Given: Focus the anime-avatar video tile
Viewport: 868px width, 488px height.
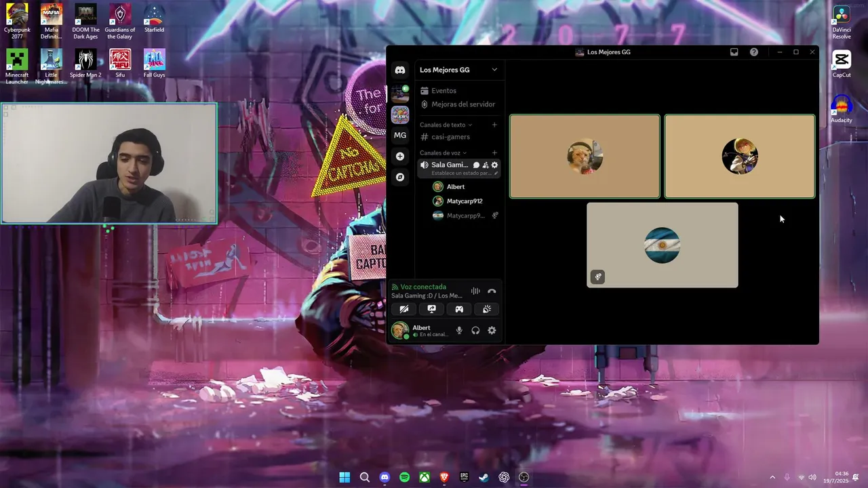Looking at the screenshot, I should 740,157.
